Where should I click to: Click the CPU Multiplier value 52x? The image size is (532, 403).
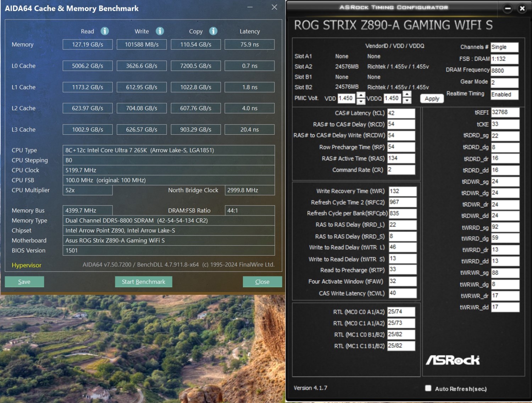pyautogui.click(x=88, y=190)
